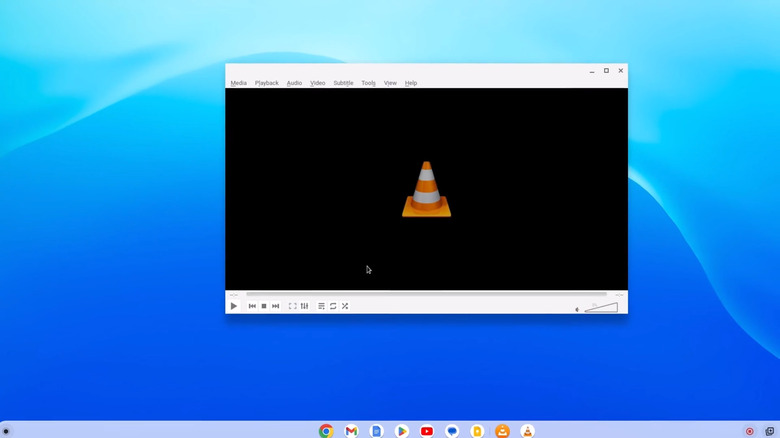Click the playback seek bar
This screenshot has width=780, height=438.
click(x=426, y=294)
